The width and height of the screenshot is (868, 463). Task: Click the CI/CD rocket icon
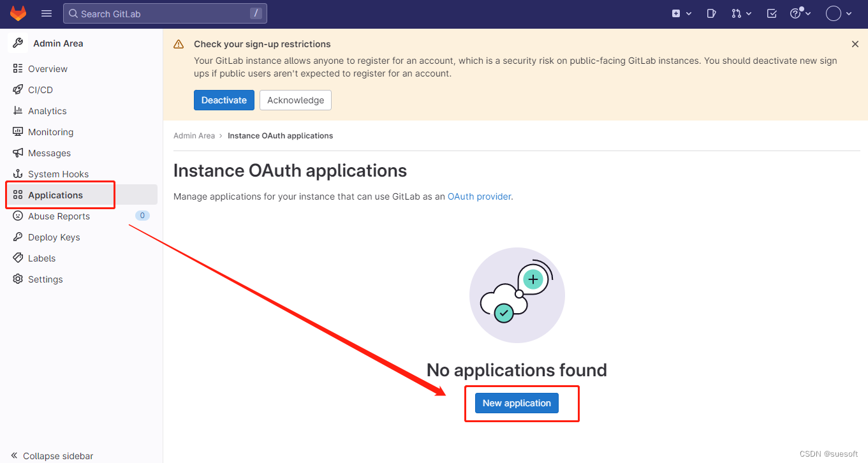18,90
